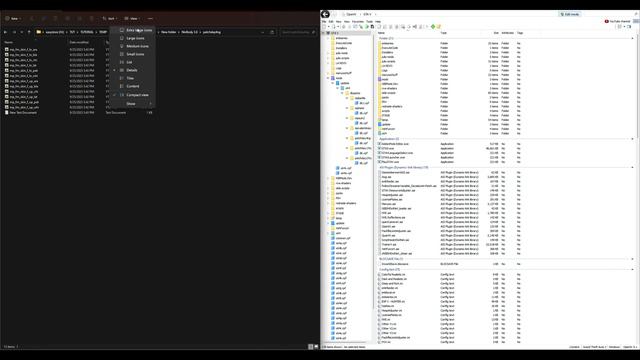Sort OpenIV list by Type column

444,33
